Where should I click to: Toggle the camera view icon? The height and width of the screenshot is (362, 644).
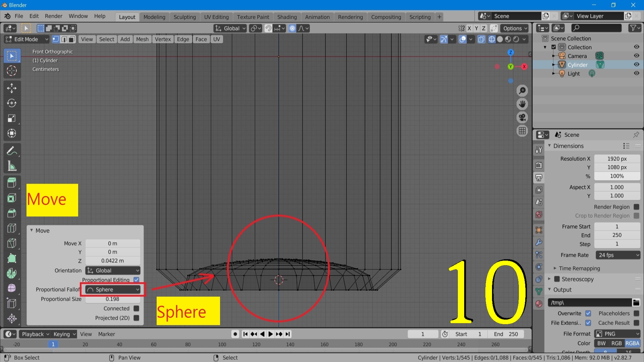[x=522, y=118]
